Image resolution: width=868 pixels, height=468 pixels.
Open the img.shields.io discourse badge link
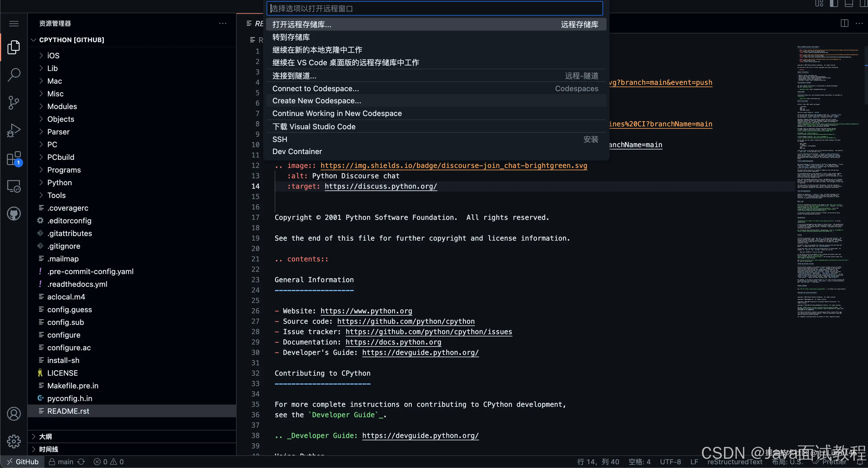pyautogui.click(x=454, y=166)
